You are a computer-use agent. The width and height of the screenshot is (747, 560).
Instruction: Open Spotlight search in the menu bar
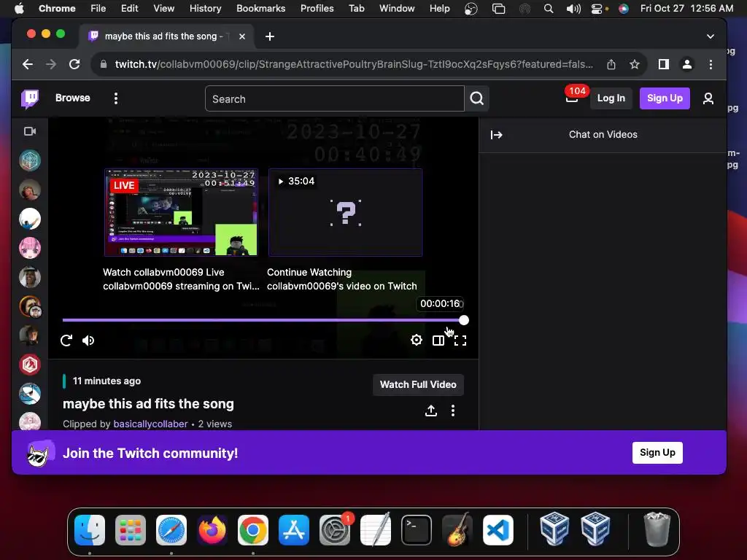[549, 9]
